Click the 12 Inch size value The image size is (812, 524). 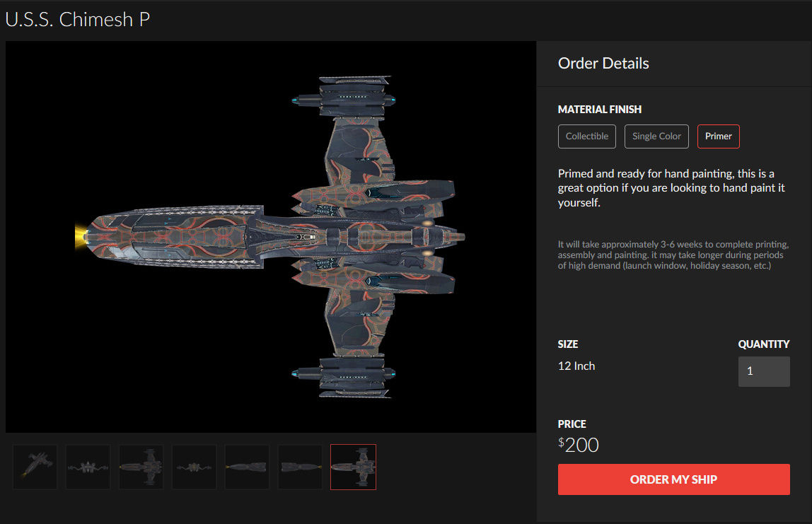pos(576,366)
